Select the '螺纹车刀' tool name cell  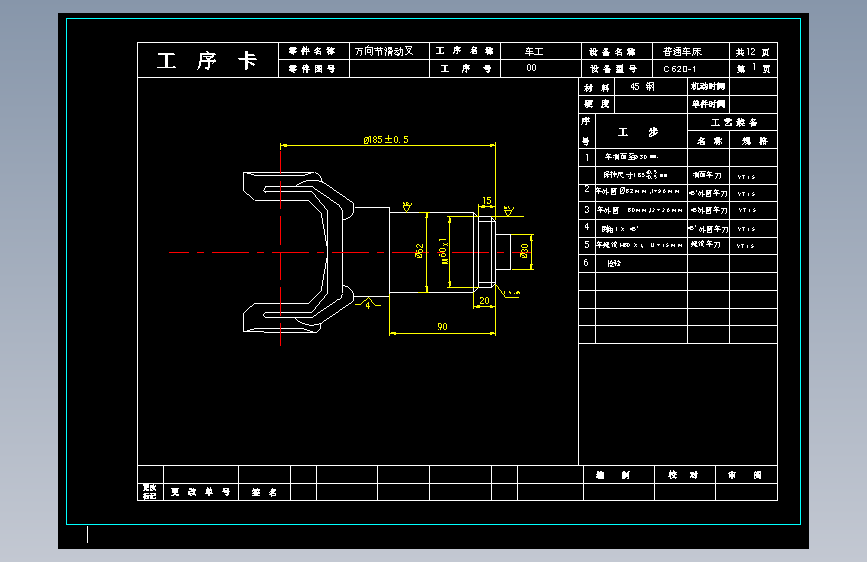point(708,245)
